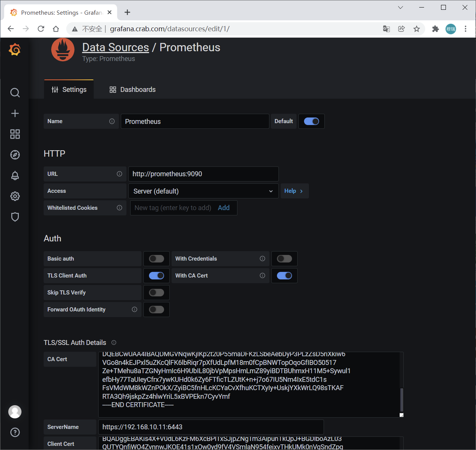This screenshot has height=450, width=476.
Task: Open Chrome three-dot menu
Action: click(x=465, y=29)
